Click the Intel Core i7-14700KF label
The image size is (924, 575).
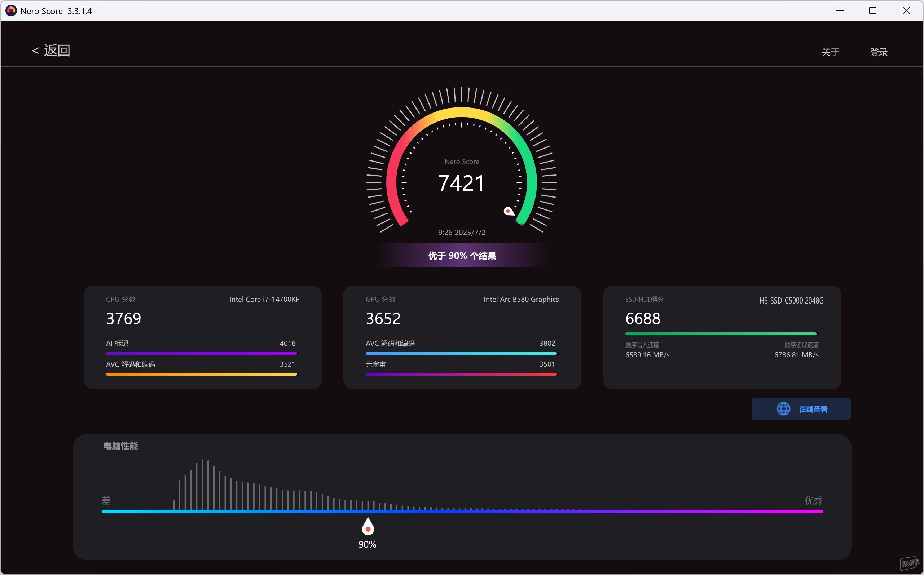pos(264,299)
